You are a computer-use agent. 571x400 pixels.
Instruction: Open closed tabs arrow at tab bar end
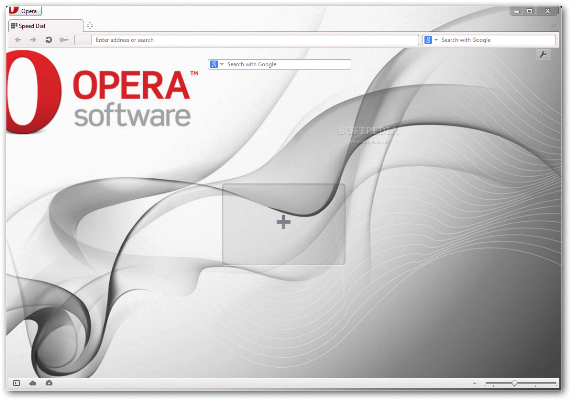click(x=554, y=26)
